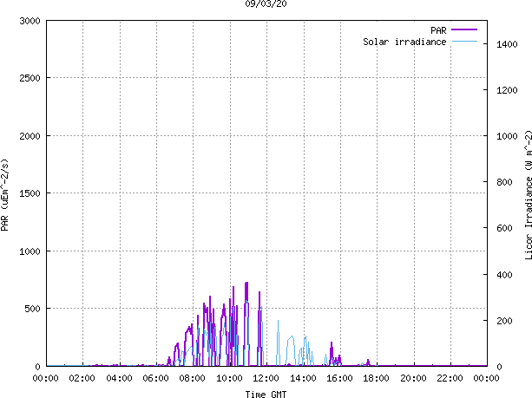Click the 2000 left axis value
Screen dimensions: 532x398
coord(30,136)
